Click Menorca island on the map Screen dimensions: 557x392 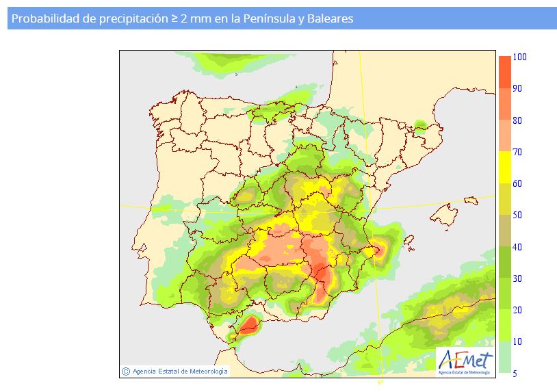point(469,200)
